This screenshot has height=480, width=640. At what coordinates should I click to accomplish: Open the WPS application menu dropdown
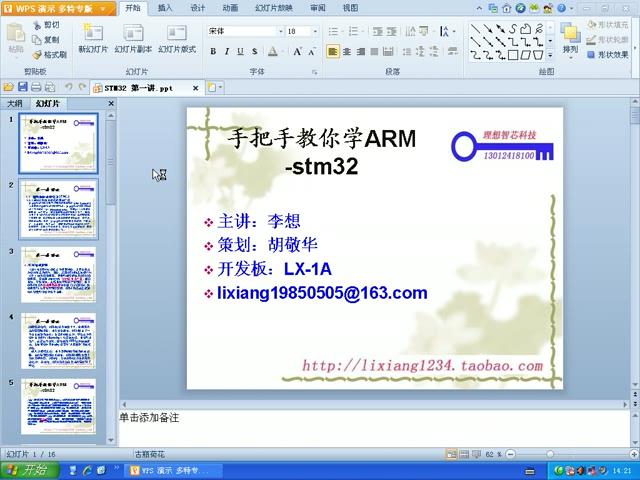coord(103,9)
